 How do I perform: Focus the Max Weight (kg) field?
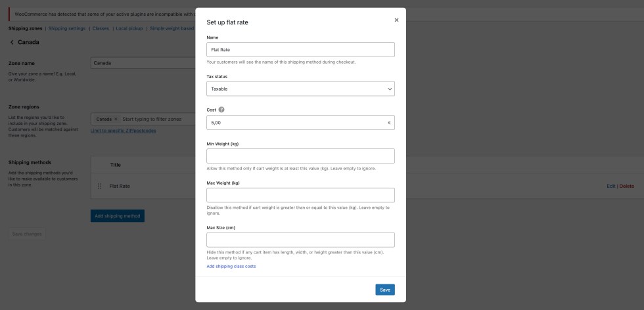coord(300,195)
